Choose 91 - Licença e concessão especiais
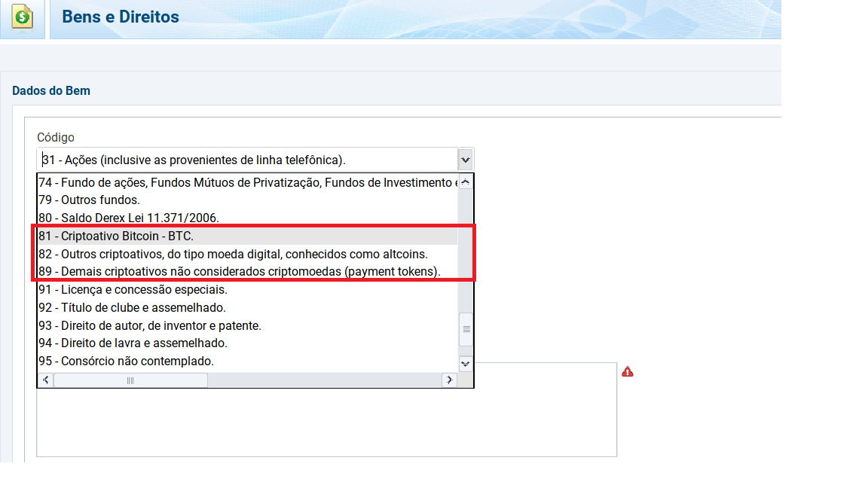The height and width of the screenshot is (488, 868). pos(133,289)
